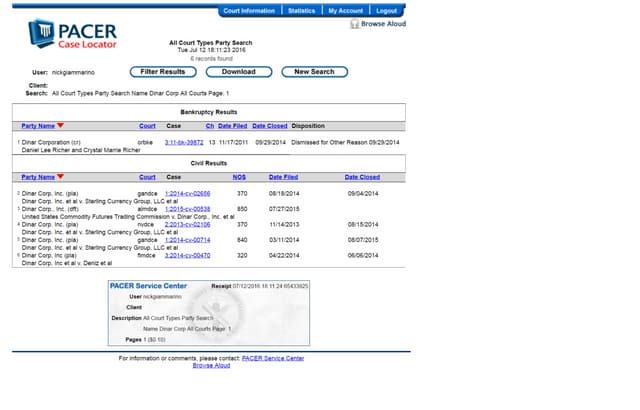The height and width of the screenshot is (410, 640).
Task: Sort civil results by NOS column
Action: 240,177
